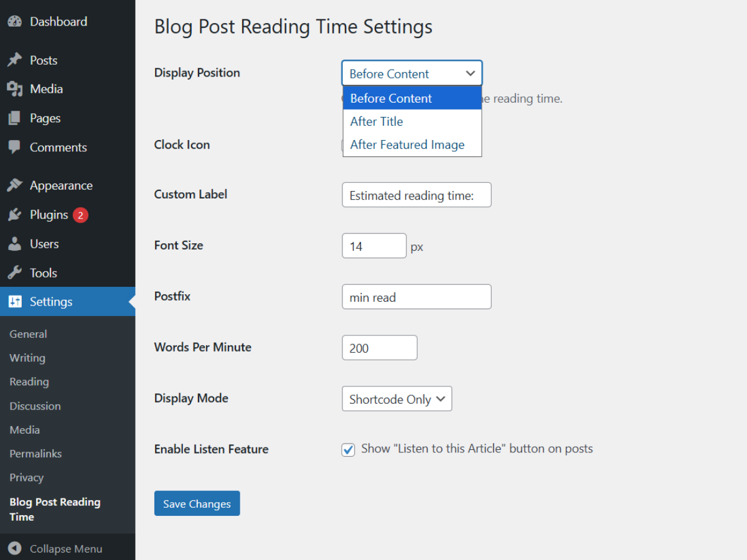Click the Users person icon

tap(15, 244)
